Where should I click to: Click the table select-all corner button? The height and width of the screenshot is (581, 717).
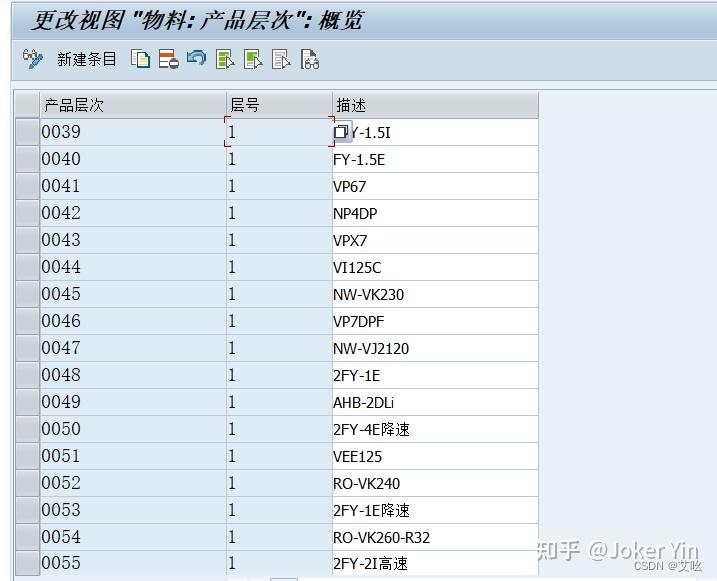(27, 105)
